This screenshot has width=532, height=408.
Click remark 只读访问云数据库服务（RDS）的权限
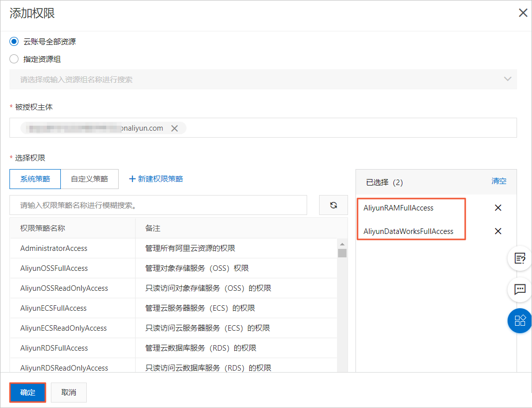(208, 368)
